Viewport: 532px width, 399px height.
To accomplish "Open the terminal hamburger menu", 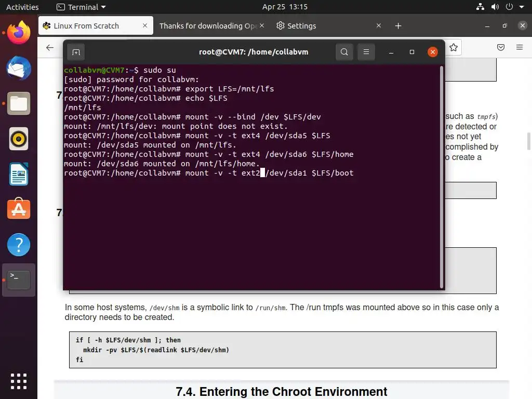I will 366,52.
